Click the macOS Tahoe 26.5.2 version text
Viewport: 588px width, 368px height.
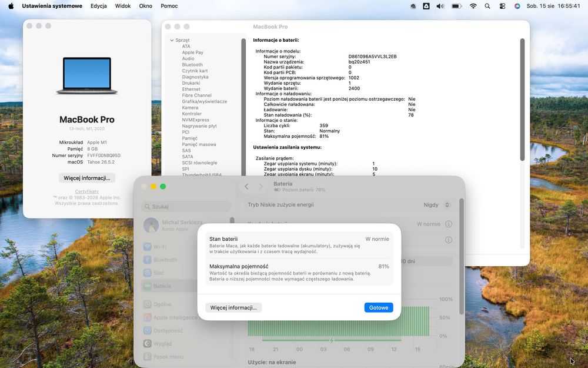[101, 163]
